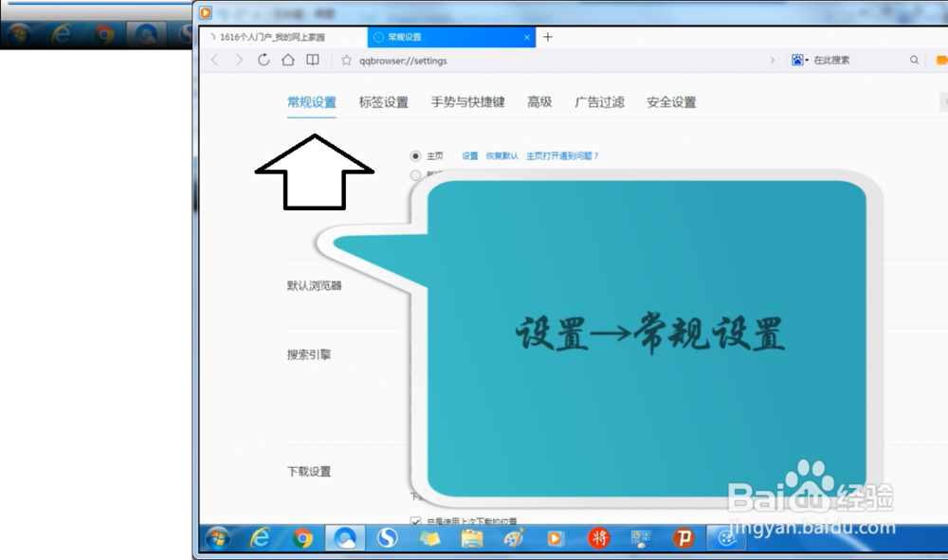Open the Baidu paw search engine selector
Screen dimensions: 948x560
tap(800, 60)
